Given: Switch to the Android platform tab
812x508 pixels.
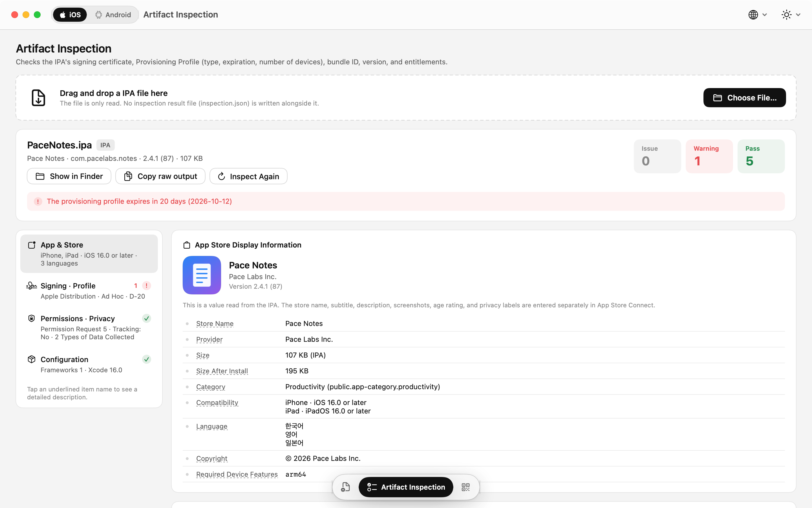Looking at the screenshot, I should 113,15.
